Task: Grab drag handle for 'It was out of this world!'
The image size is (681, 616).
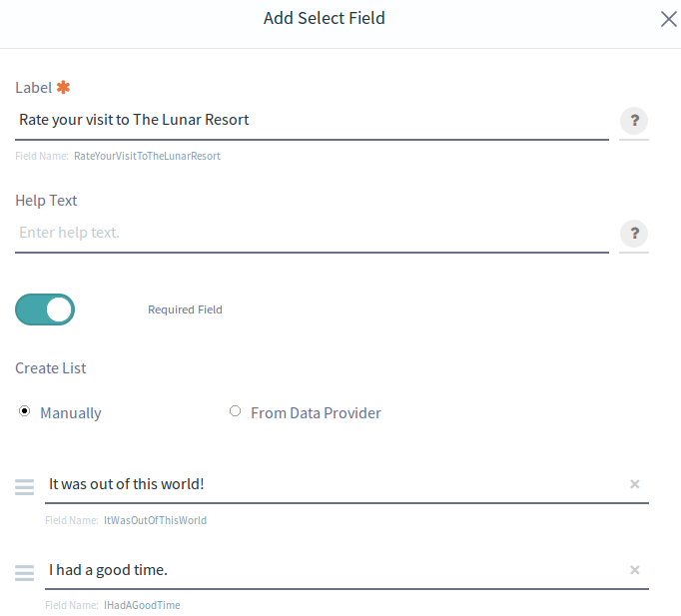Action: 24,486
